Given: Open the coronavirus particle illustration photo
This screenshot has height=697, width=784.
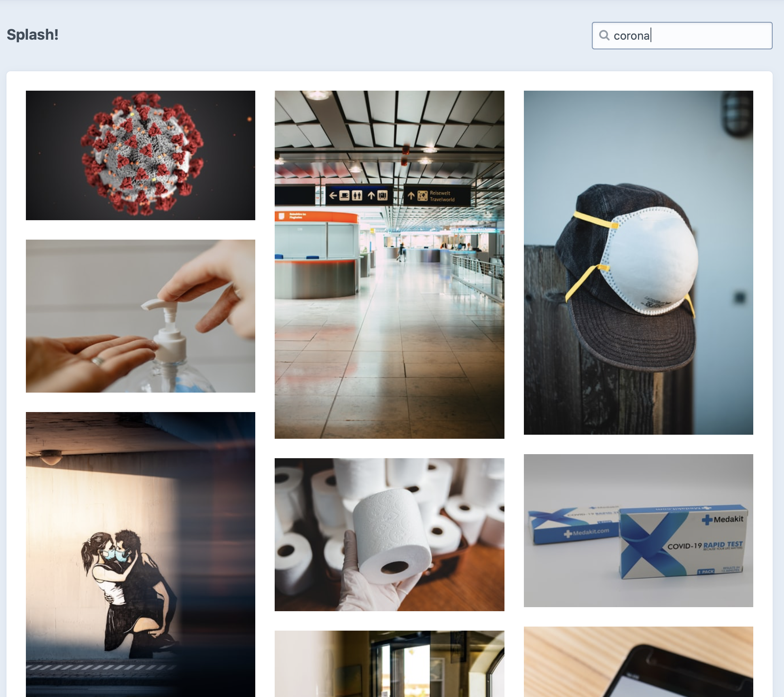Looking at the screenshot, I should click(x=140, y=155).
